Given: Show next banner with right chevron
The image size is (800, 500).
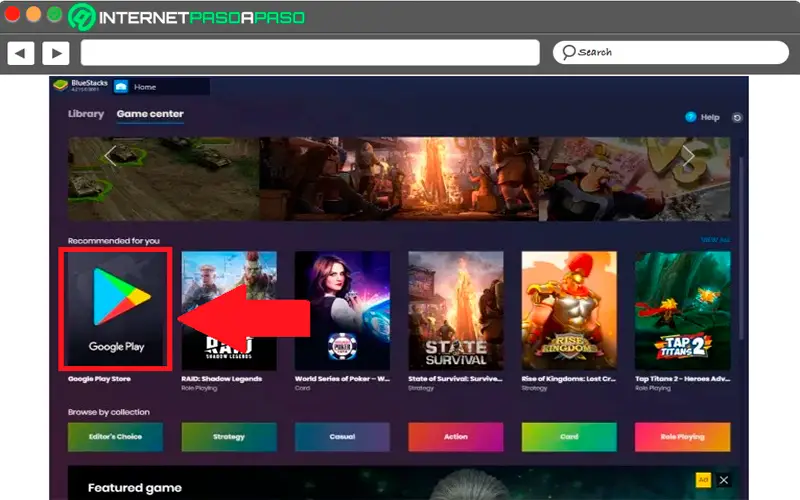Looking at the screenshot, I should coord(688,156).
